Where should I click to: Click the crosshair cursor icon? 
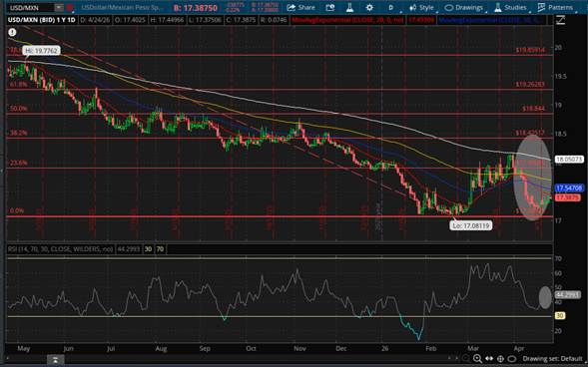point(500,358)
